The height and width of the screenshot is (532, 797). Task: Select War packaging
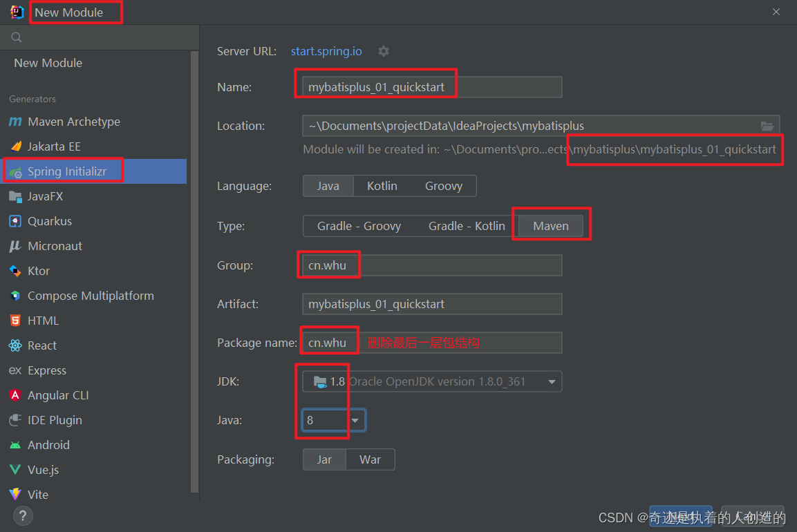click(x=370, y=460)
